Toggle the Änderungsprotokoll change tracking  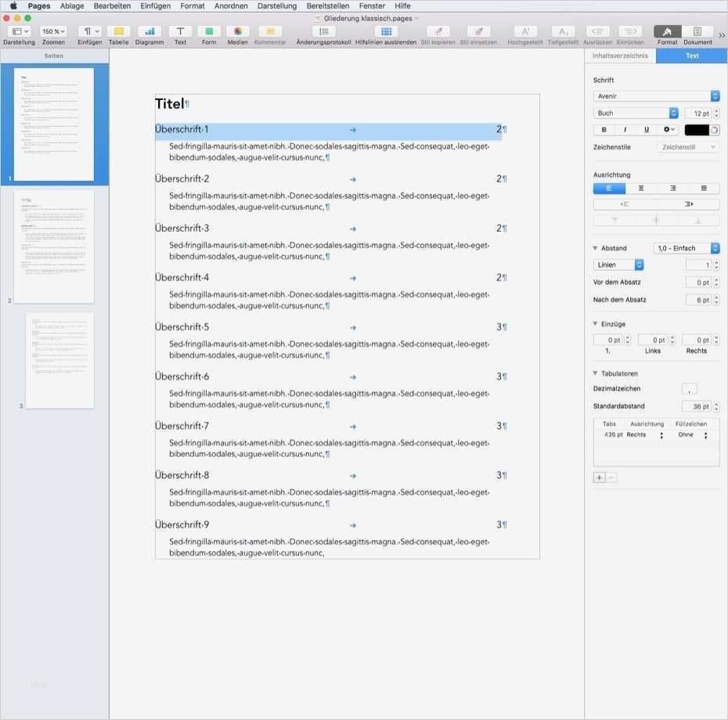[323, 31]
